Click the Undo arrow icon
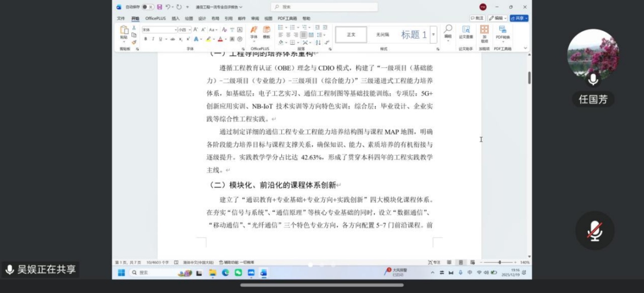 click(168, 7)
